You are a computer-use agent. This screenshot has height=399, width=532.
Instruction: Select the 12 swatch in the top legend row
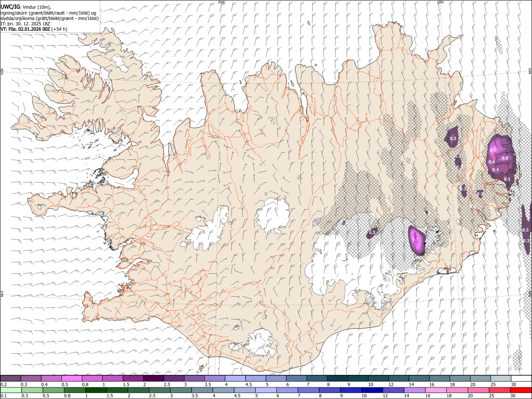pos(399,378)
